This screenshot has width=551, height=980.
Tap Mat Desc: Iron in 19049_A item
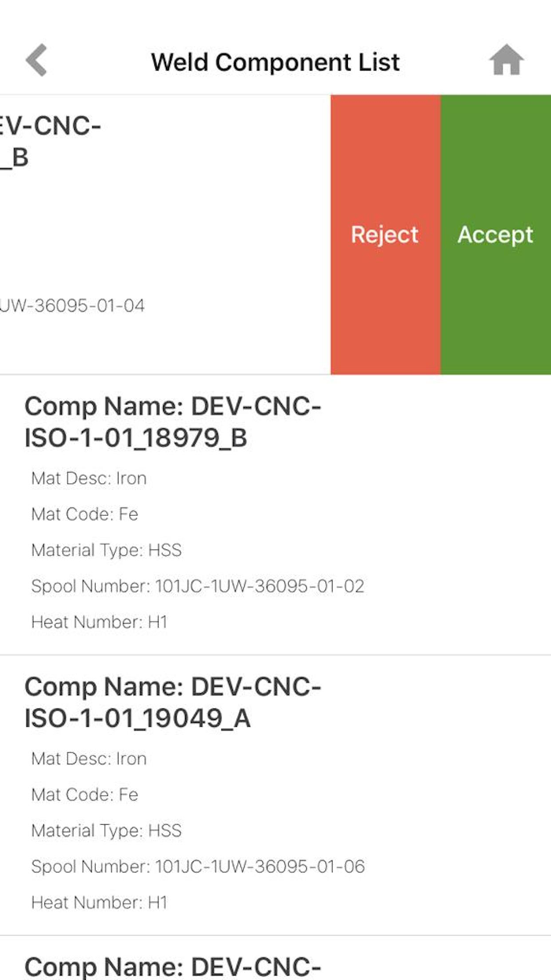[x=89, y=759]
